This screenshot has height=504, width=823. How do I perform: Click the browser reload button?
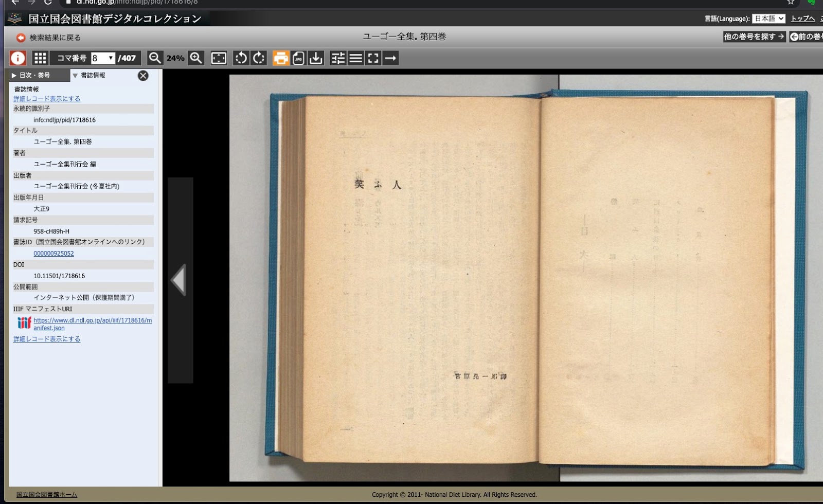point(48,2)
